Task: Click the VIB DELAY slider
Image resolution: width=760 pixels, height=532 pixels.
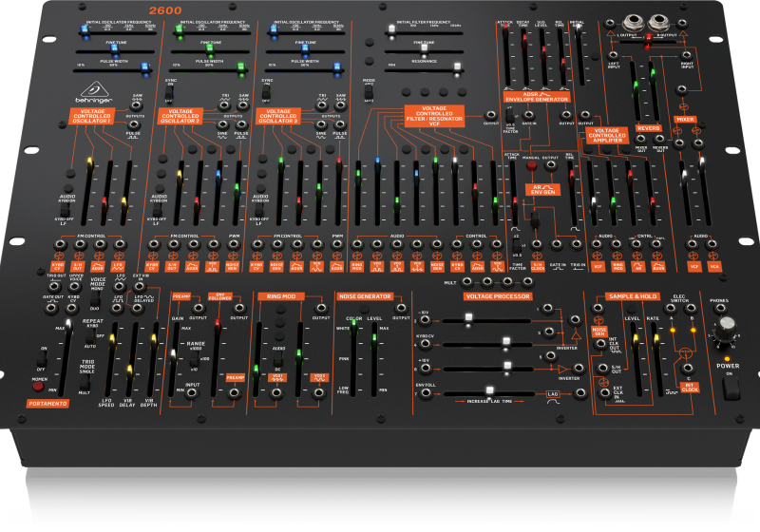Action: click(131, 359)
